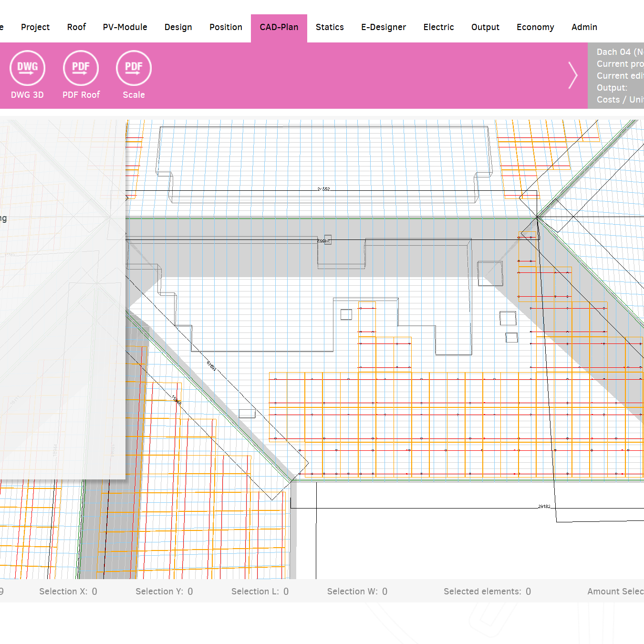Switch to the PV-Module tab
Image resolution: width=644 pixels, height=644 pixels.
click(125, 27)
